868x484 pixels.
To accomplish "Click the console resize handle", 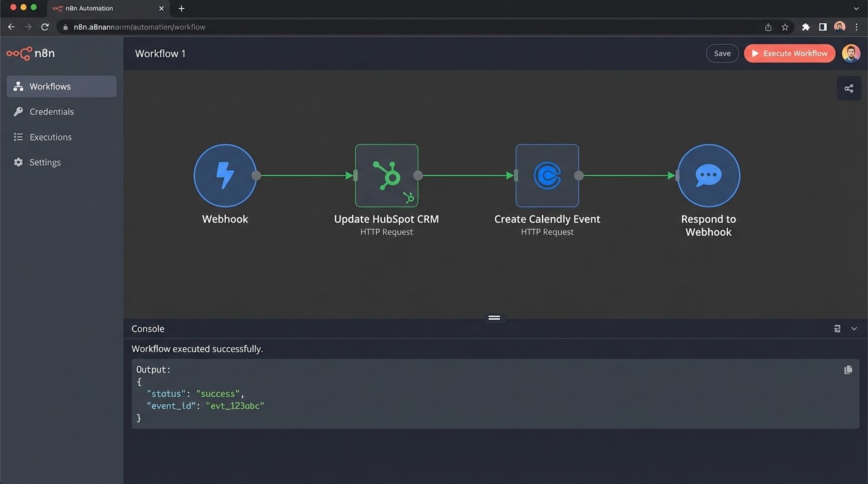I will [494, 318].
